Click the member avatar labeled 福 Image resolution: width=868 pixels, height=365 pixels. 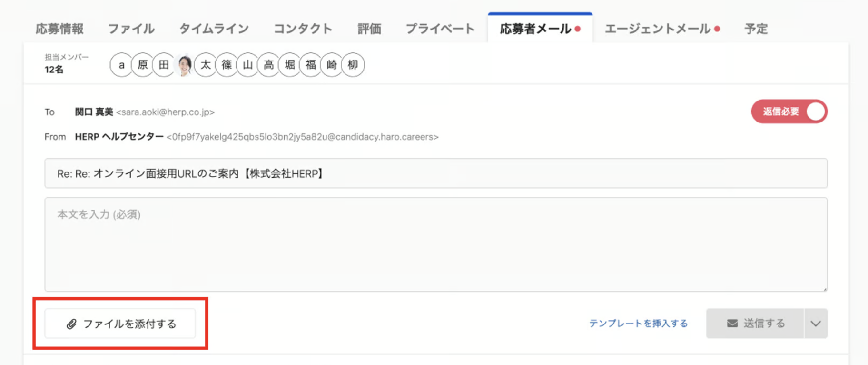pyautogui.click(x=311, y=65)
